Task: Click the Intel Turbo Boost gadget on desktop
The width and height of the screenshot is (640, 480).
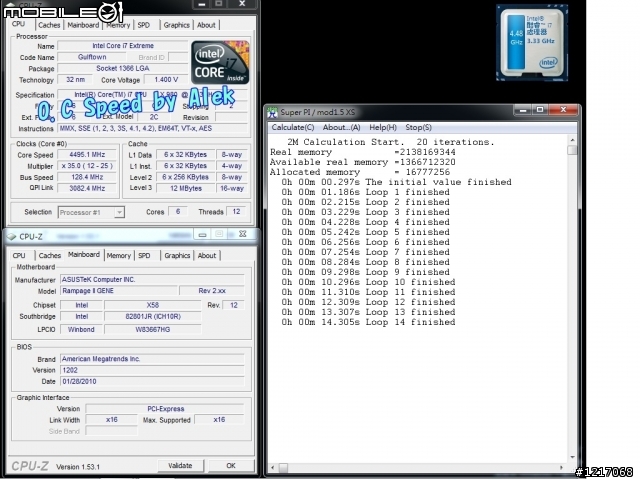Action: [x=532, y=43]
